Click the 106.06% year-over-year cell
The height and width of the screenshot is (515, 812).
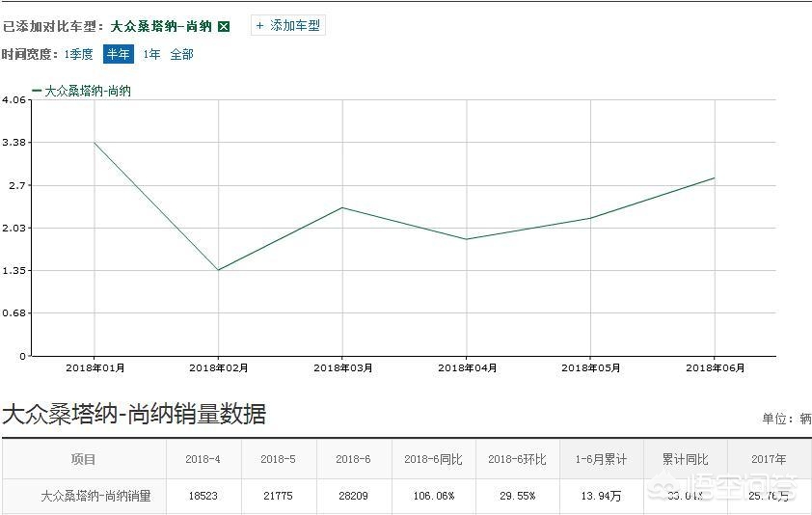[x=434, y=496]
